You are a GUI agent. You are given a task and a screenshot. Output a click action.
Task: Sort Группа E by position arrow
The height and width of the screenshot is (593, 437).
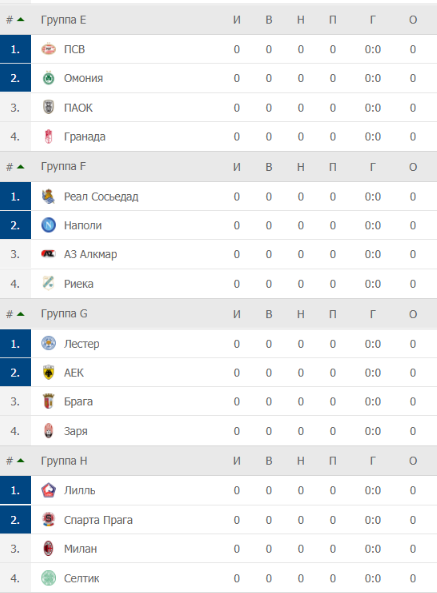tap(21, 20)
